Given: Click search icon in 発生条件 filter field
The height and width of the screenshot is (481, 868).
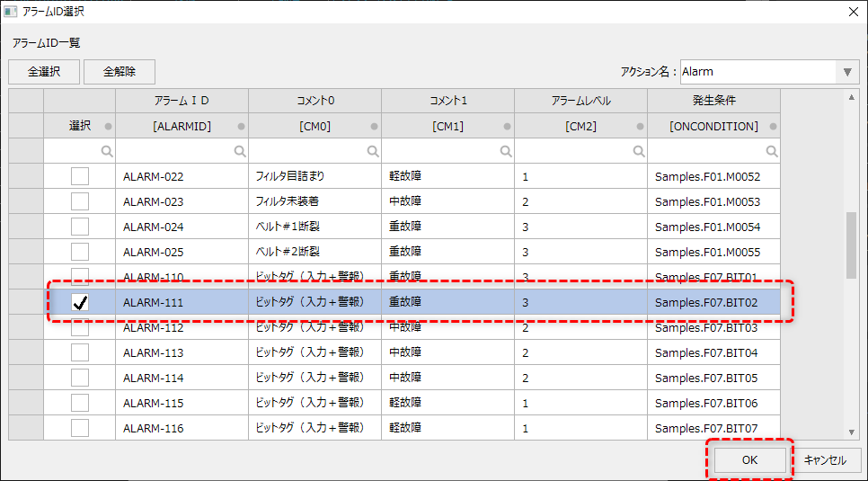Looking at the screenshot, I should 772,152.
